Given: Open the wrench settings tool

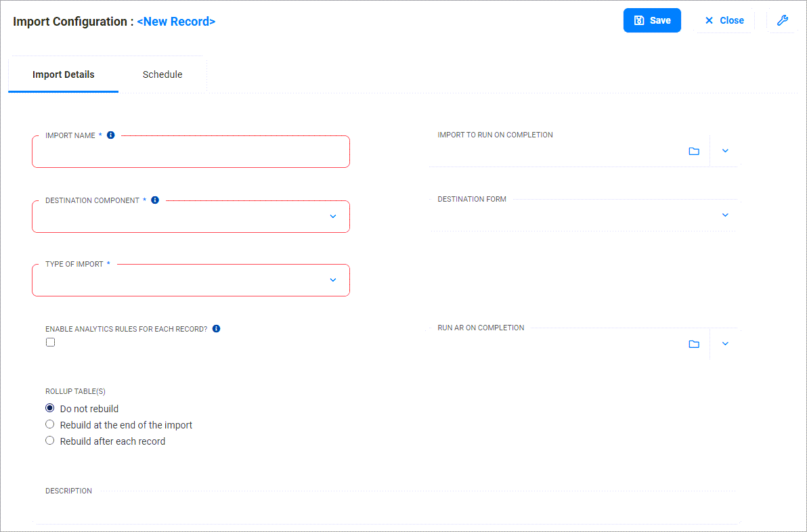Looking at the screenshot, I should pyautogui.click(x=783, y=20).
